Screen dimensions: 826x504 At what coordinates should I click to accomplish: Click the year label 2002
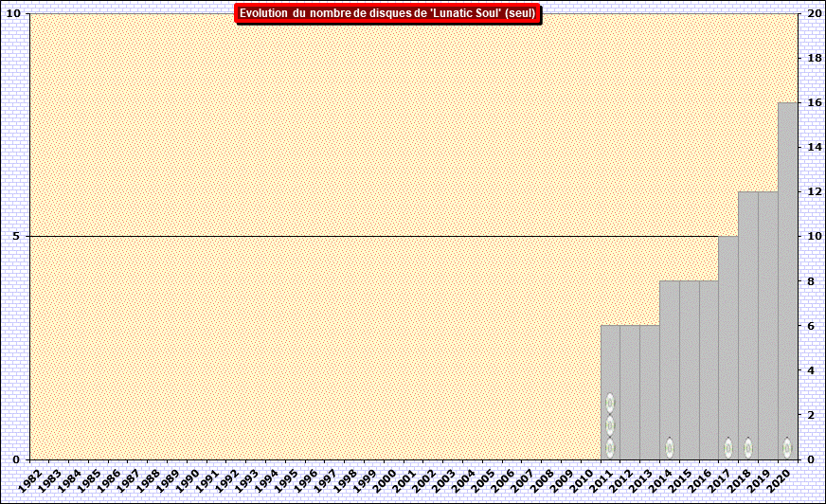point(423,480)
